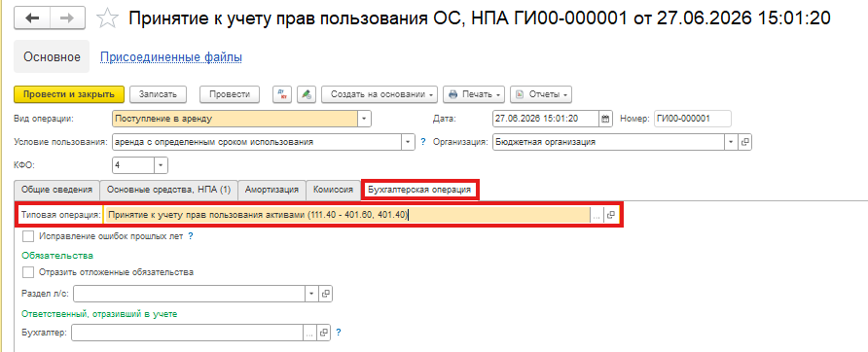Click into the Раздел л/с input field
Screen dimensions: 868x352
coord(190,294)
